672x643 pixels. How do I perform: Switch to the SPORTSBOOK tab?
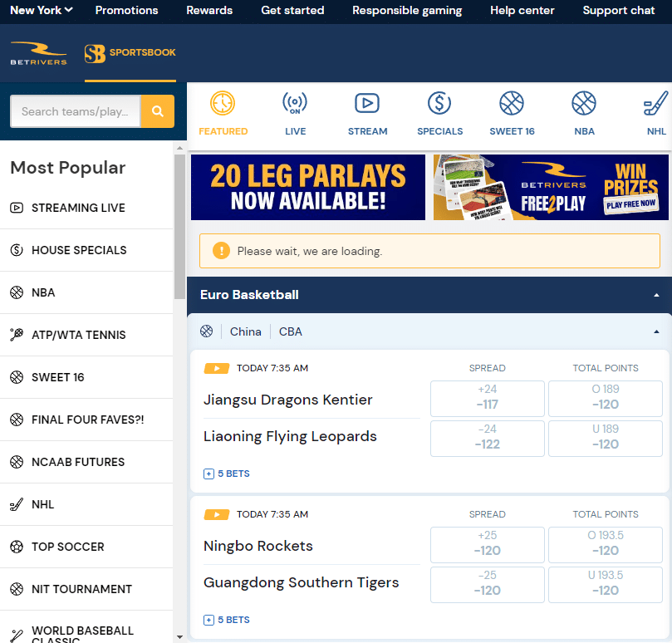[130, 52]
